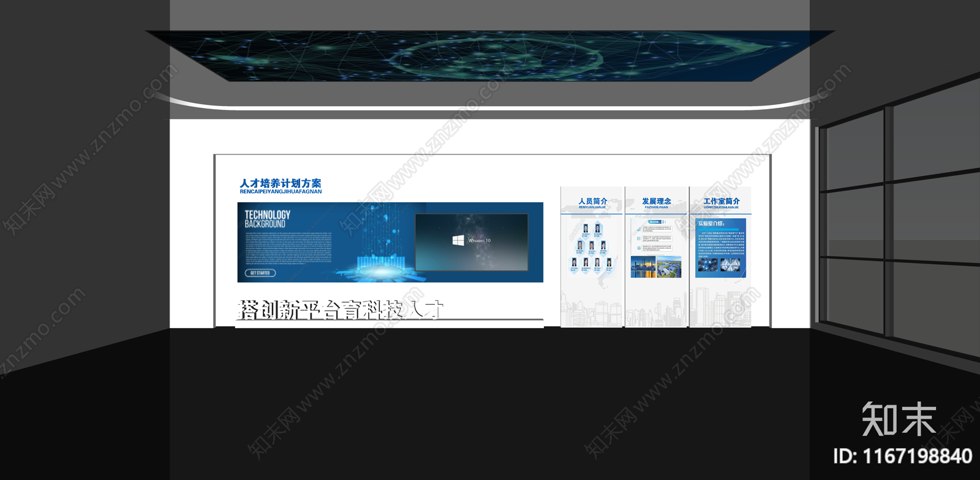Open the 人员简介 panel heading
The width and height of the screenshot is (980, 480).
coord(592,201)
